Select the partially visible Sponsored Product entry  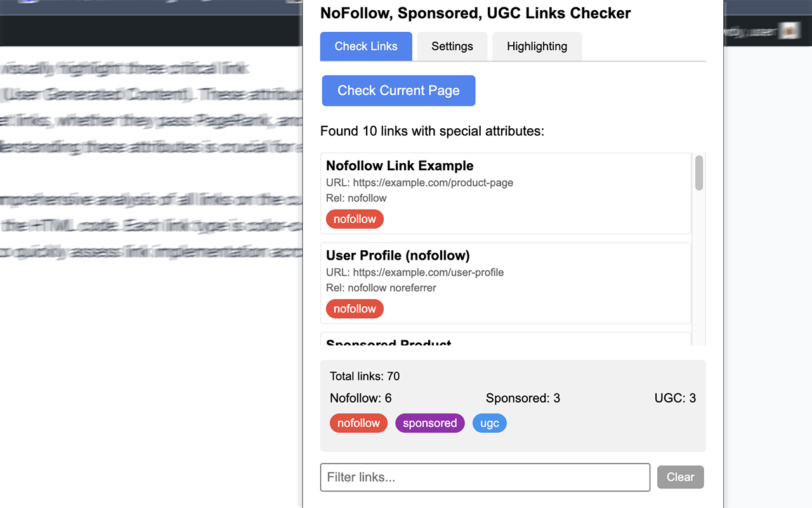click(x=388, y=342)
